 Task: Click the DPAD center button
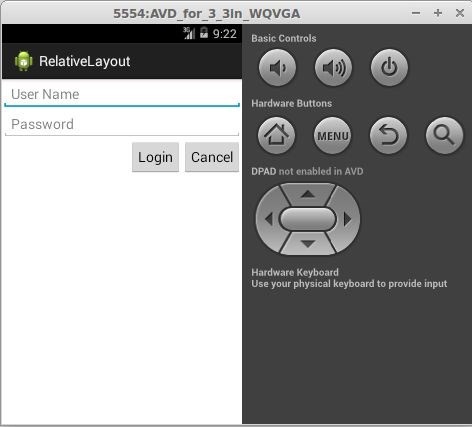click(308, 219)
